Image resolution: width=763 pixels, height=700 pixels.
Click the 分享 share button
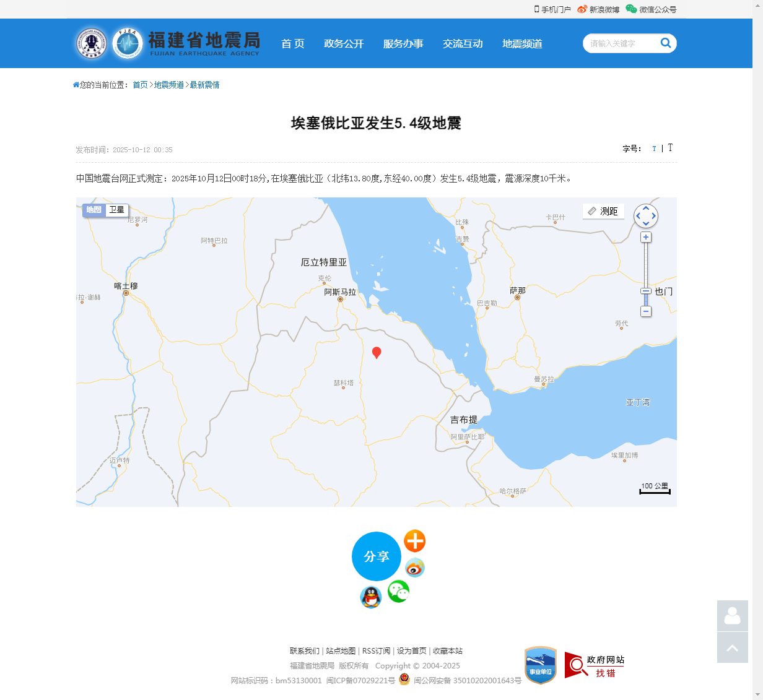pos(377,556)
